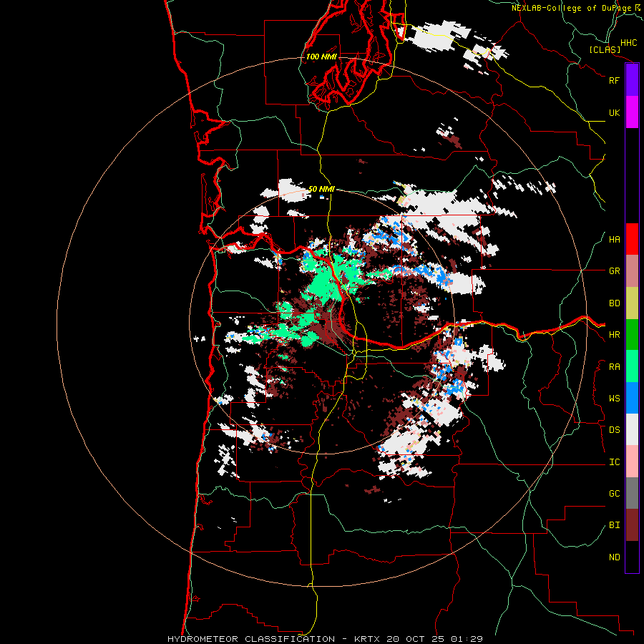Viewport: 644px width, 644px height.
Task: Click the 'BI' legend label
Action: 614,525
